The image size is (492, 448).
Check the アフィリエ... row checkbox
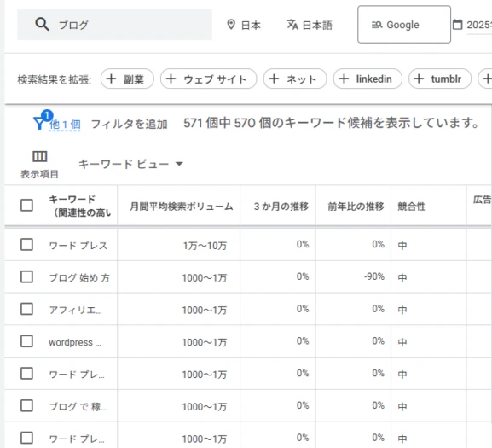point(26,309)
